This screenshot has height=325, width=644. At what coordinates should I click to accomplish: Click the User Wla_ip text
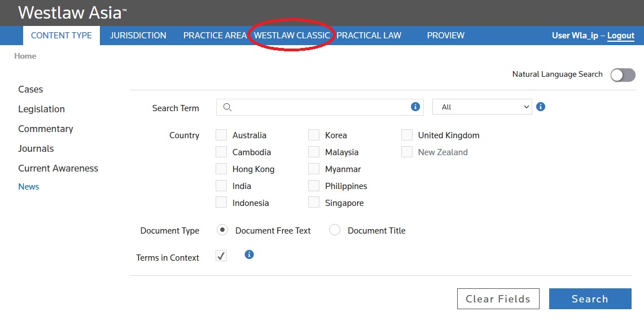[575, 36]
